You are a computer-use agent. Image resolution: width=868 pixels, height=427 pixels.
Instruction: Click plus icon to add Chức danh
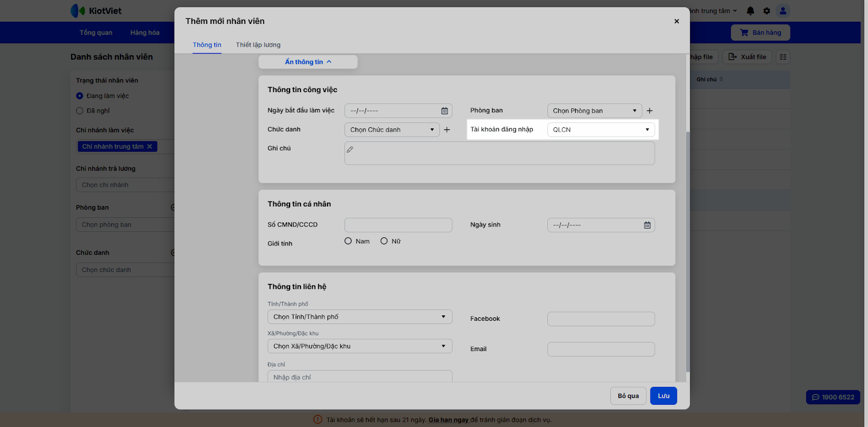447,130
